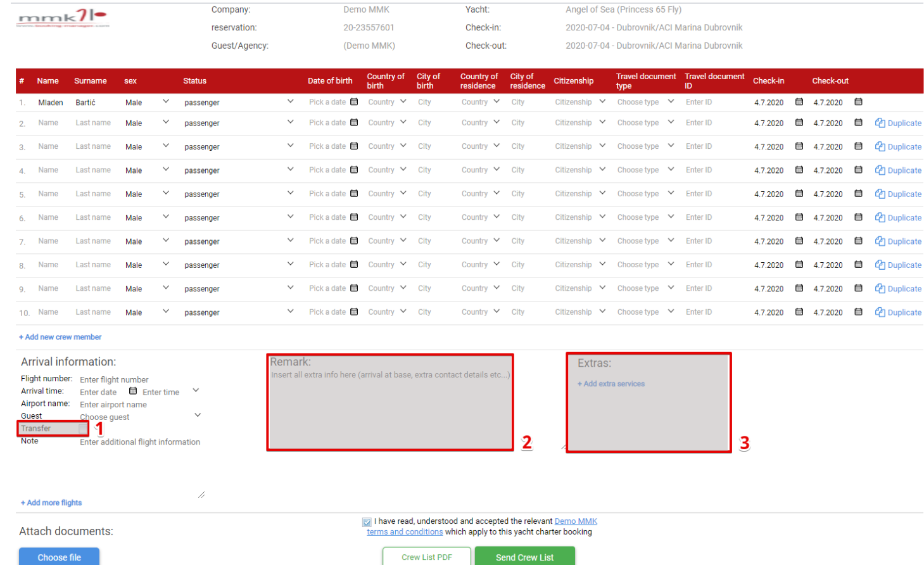This screenshot has width=924, height=565.
Task: Click the Crew List PDF button
Action: (x=427, y=556)
